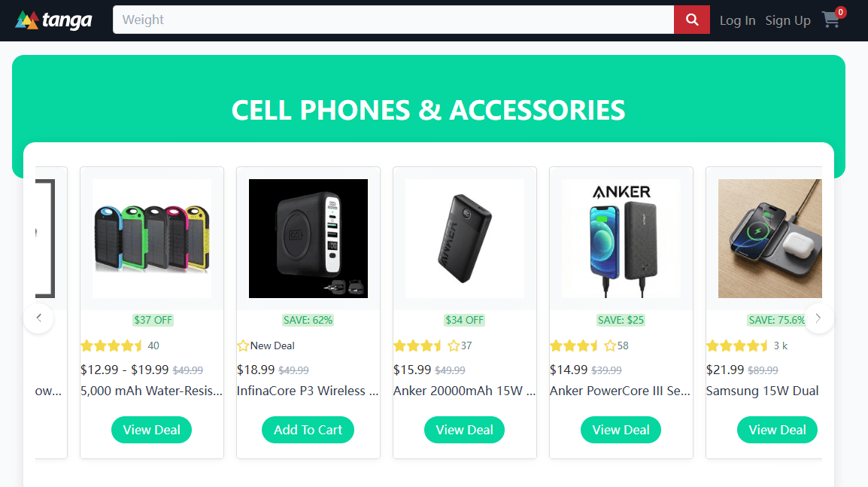Click the Tanga logo in the header
This screenshot has width=868, height=487.
pyautogui.click(x=53, y=20)
